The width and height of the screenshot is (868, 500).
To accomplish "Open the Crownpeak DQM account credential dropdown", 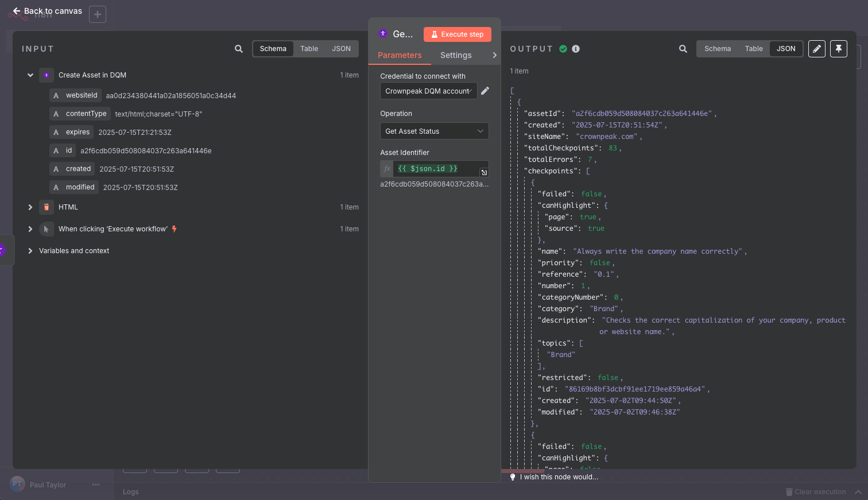I will 429,91.
